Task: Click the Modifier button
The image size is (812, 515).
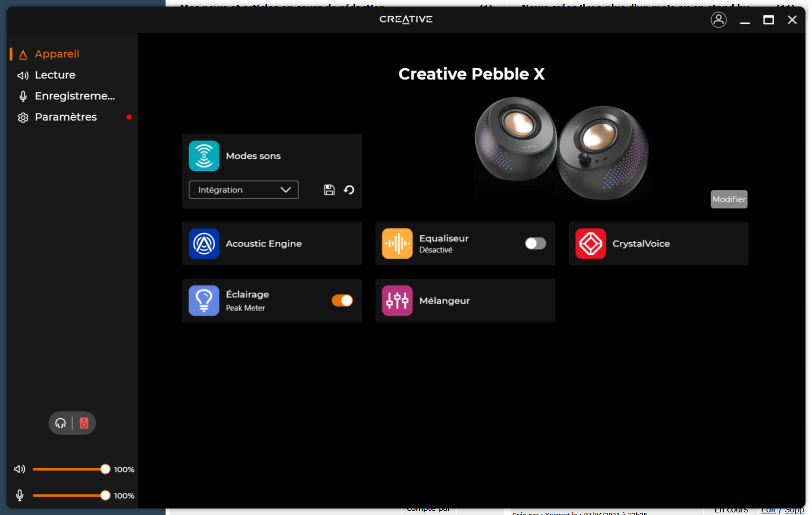Action: coord(729,199)
